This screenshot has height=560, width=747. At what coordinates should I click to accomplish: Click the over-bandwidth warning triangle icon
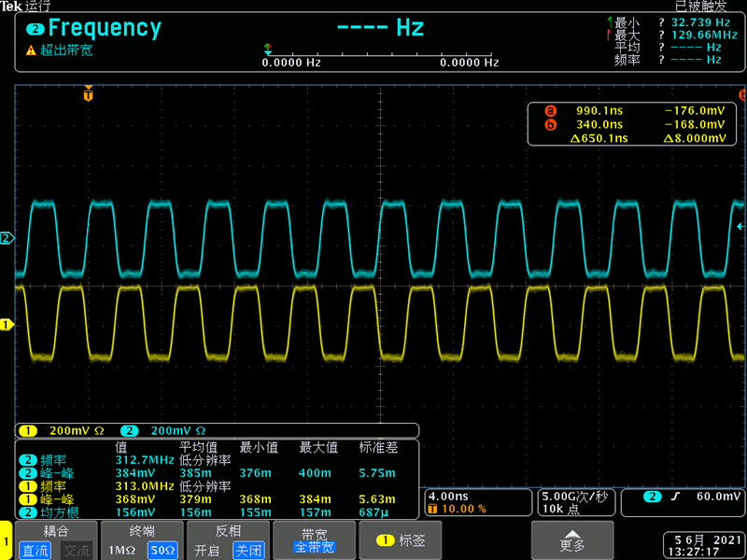pyautogui.click(x=30, y=50)
